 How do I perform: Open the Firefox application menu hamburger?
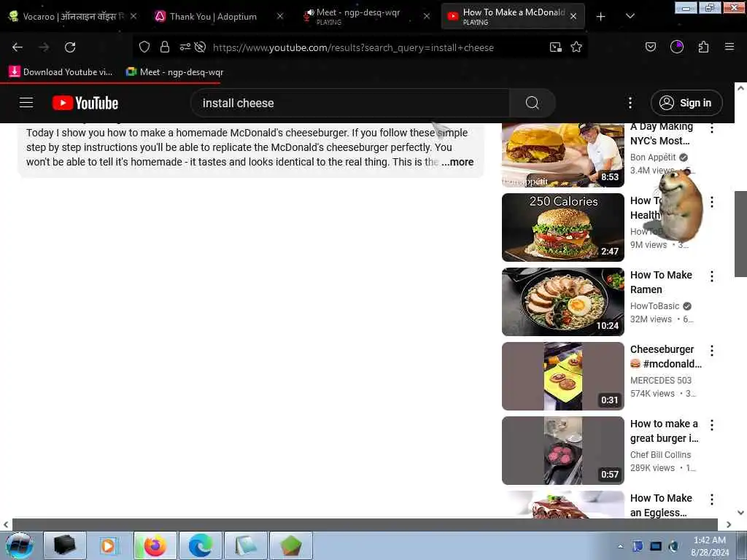(729, 47)
